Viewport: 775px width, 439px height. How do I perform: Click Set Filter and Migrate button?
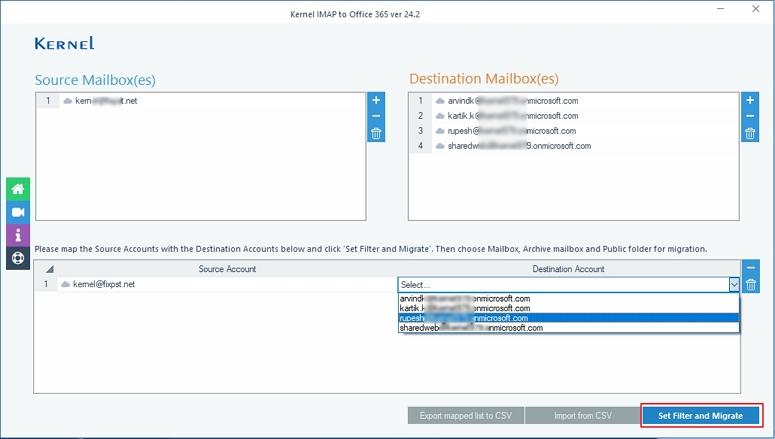click(700, 416)
